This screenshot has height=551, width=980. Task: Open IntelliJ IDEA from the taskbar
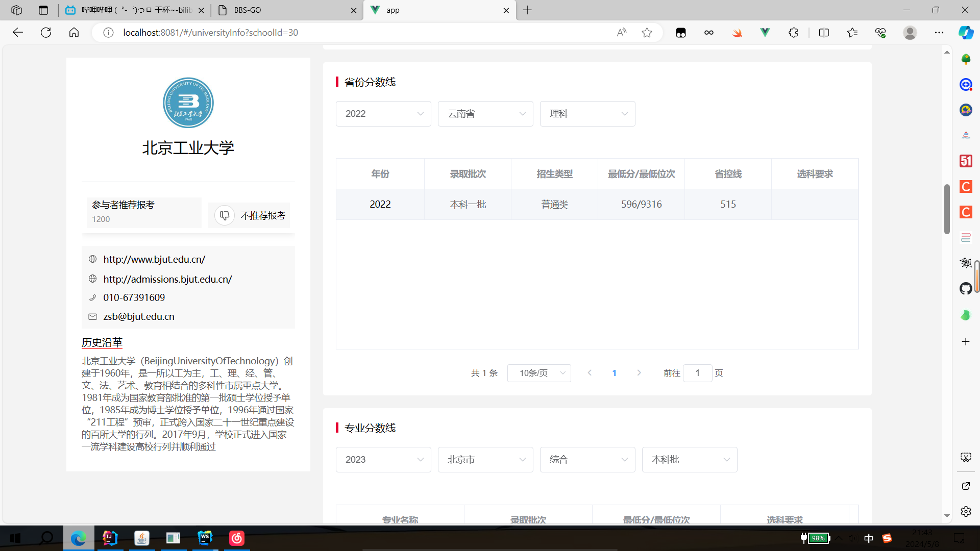110,538
